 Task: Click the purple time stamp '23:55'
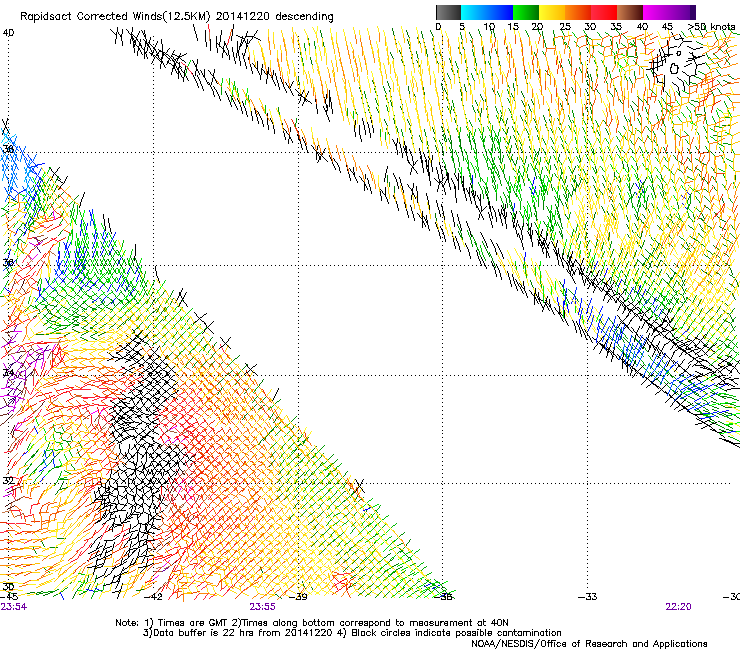262,607
